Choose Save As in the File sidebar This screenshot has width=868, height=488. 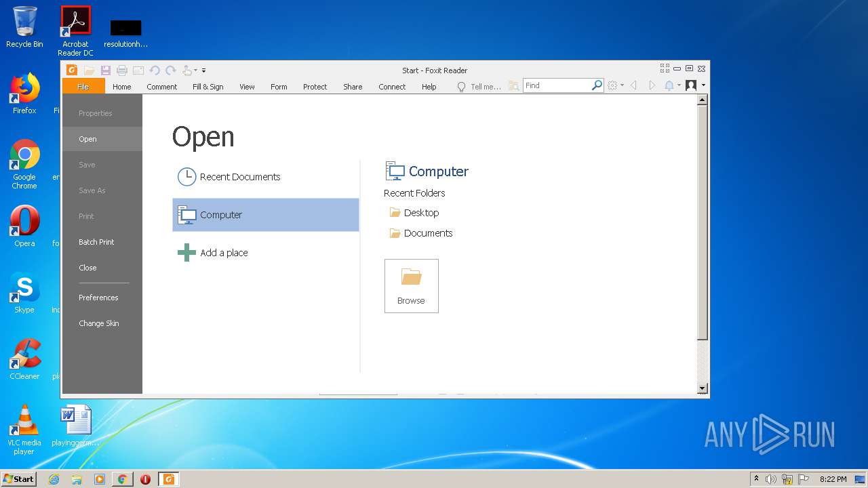coord(102,190)
